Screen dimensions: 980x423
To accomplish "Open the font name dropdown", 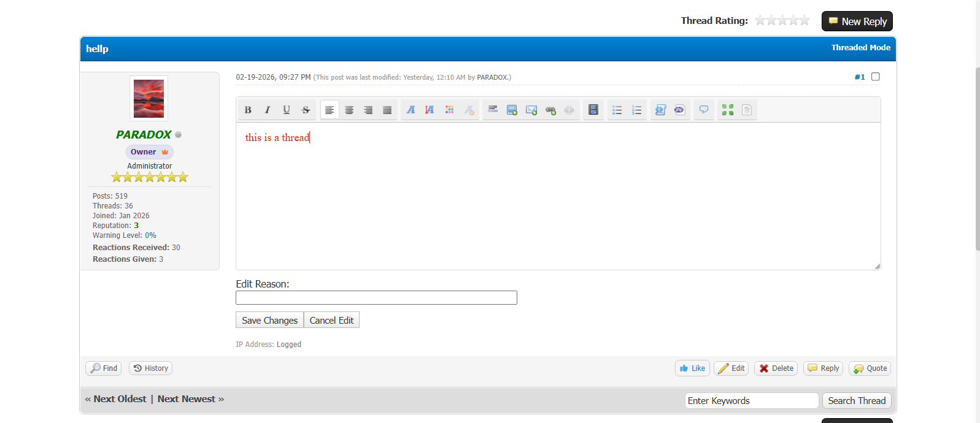I will [411, 110].
